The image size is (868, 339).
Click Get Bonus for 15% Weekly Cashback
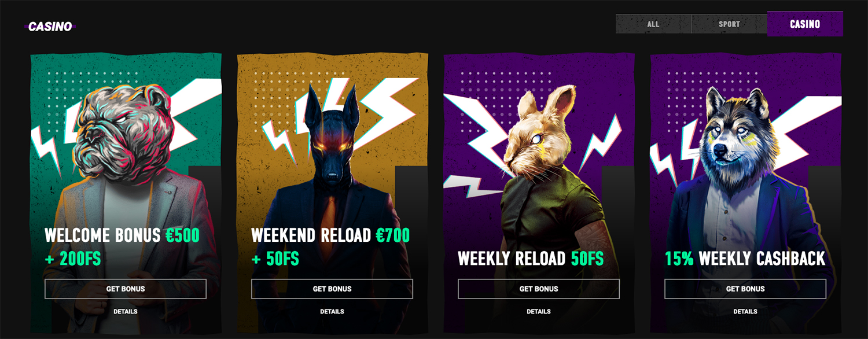[x=745, y=289]
